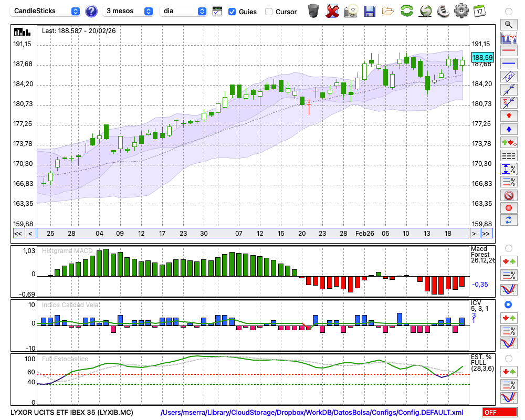Click the MACD panel lines percent button
Image resolution: width=525 pixels, height=420 pixels.
(509, 275)
